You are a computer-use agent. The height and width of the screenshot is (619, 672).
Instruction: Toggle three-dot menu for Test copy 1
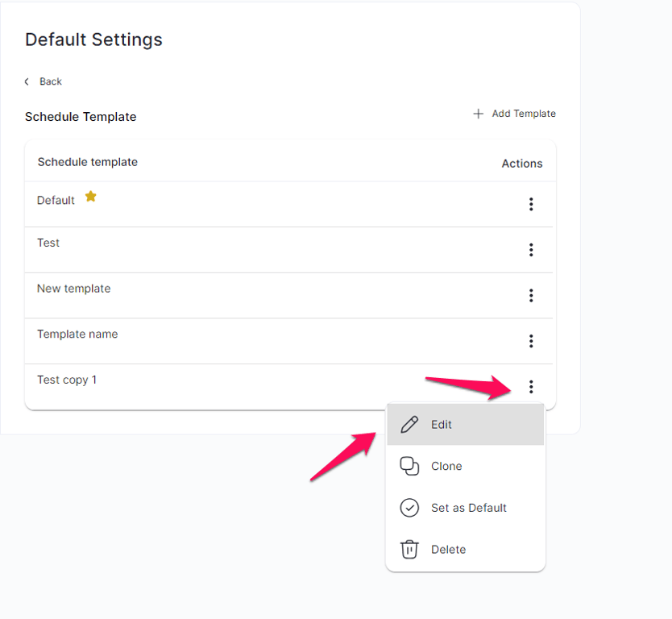tap(531, 387)
